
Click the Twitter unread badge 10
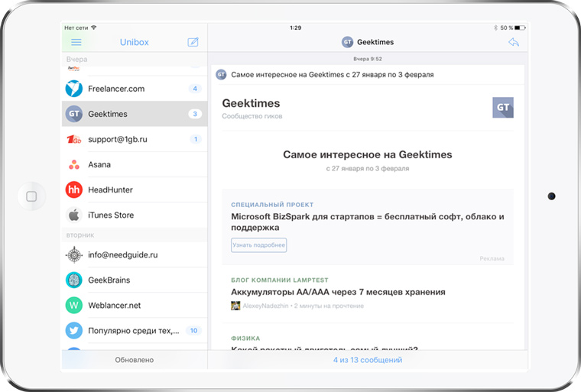[193, 331]
